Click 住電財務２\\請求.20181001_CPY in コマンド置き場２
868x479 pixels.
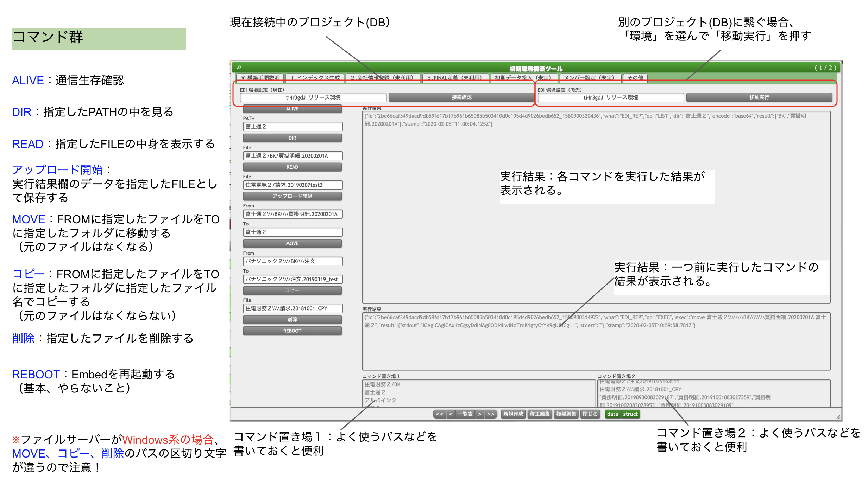[641, 389]
